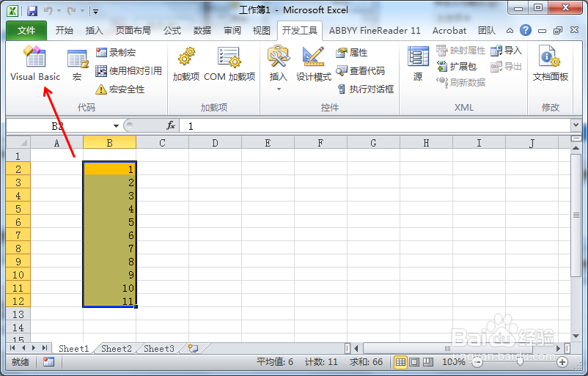Switch to Sheet3
The width and height of the screenshot is (588, 376).
pos(159,349)
